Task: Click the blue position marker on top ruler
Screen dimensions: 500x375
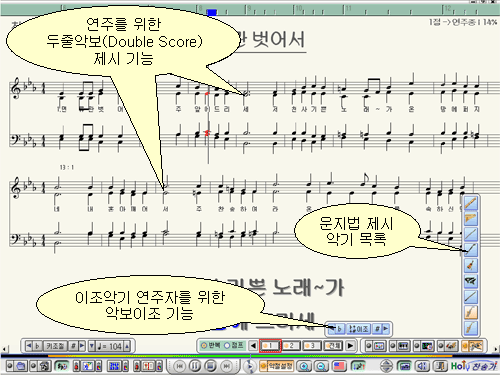Action: [212, 13]
